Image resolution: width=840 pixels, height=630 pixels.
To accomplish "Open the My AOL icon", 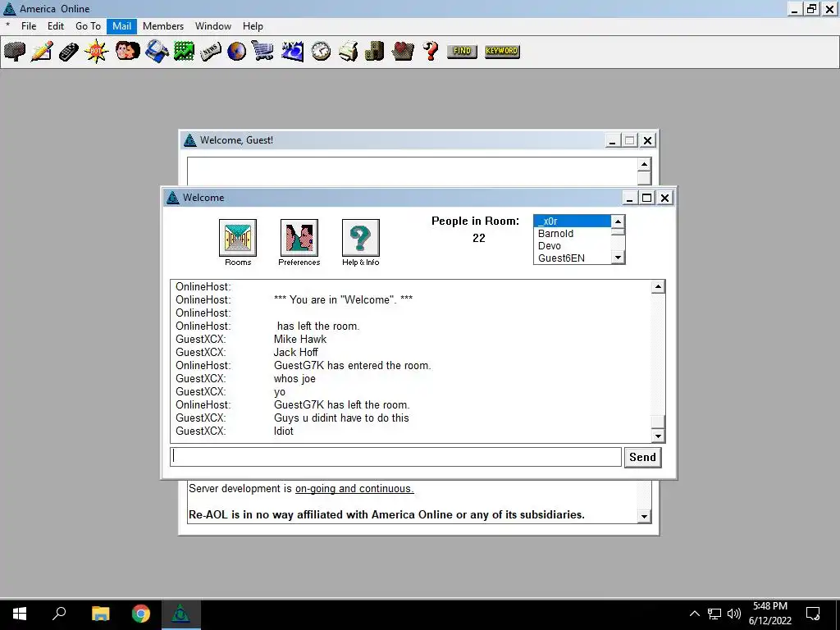I will [x=293, y=52].
